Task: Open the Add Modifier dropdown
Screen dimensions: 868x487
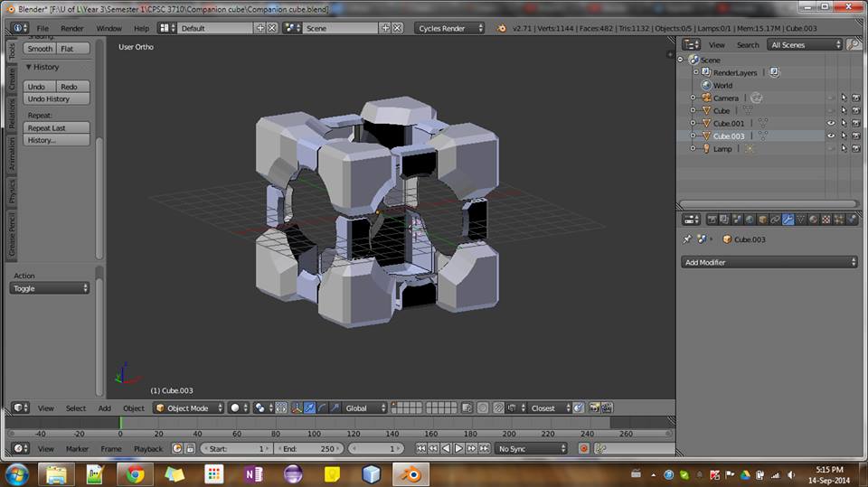Action: coord(769,262)
